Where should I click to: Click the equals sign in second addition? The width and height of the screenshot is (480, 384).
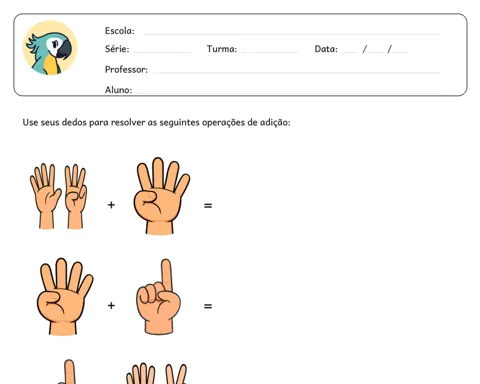(x=208, y=306)
